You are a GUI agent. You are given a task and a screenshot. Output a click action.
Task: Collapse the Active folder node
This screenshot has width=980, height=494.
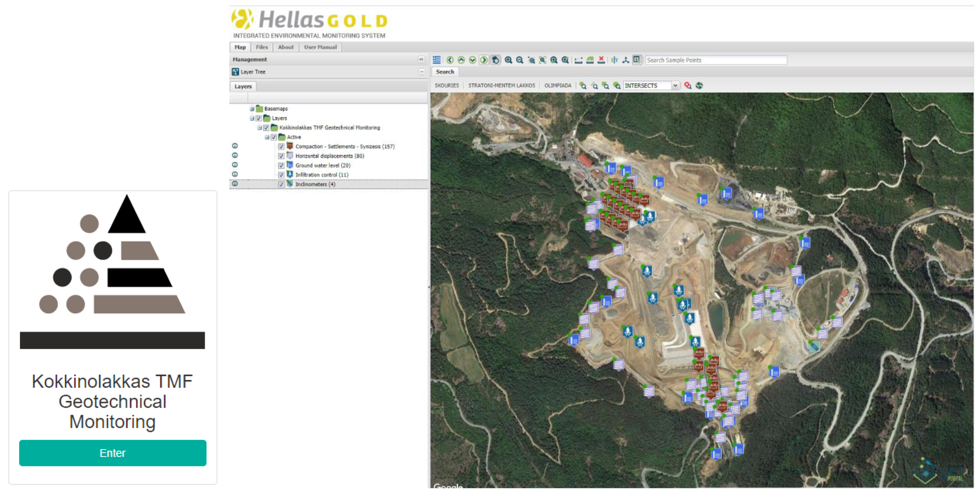pos(267,137)
